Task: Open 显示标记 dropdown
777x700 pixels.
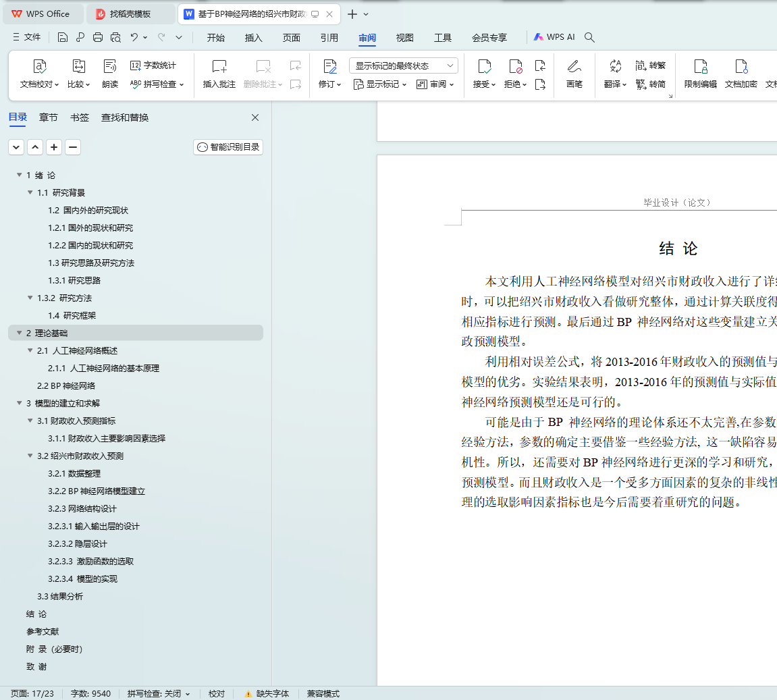Action: pos(380,84)
